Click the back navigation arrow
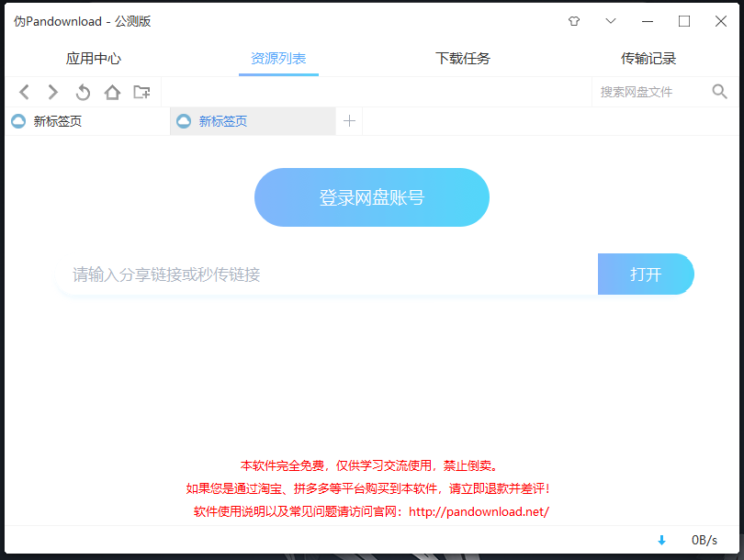The image size is (744, 560). click(x=25, y=92)
